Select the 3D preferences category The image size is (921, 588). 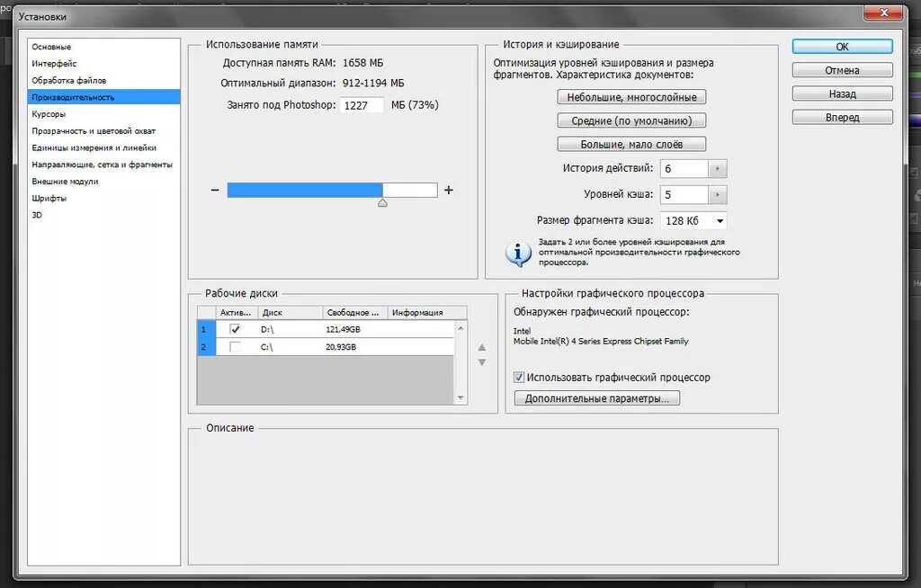pos(37,215)
